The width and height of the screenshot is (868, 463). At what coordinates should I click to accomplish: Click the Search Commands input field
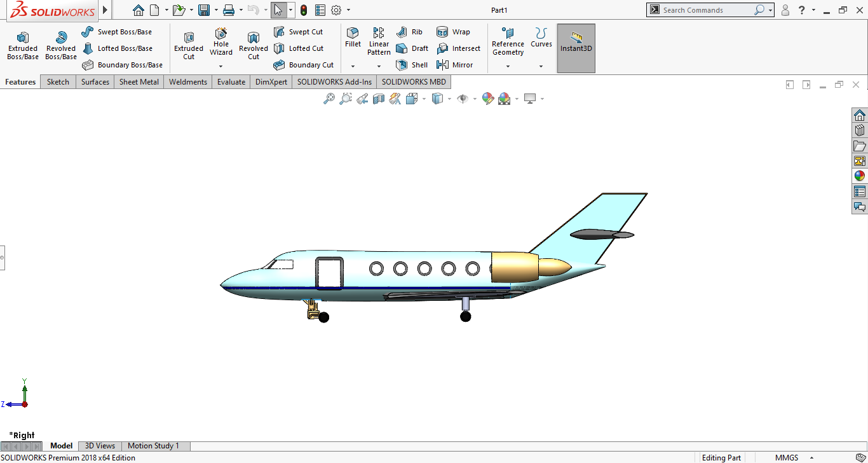click(707, 10)
